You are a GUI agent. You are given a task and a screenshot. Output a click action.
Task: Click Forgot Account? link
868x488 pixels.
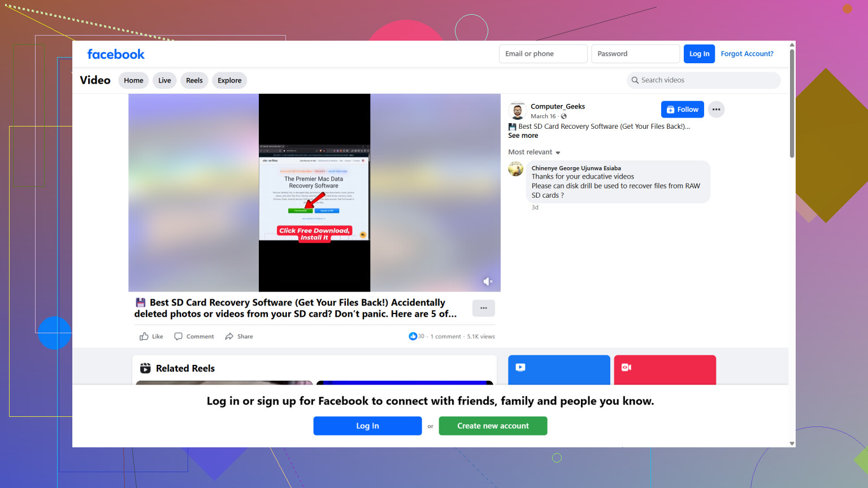coord(747,54)
